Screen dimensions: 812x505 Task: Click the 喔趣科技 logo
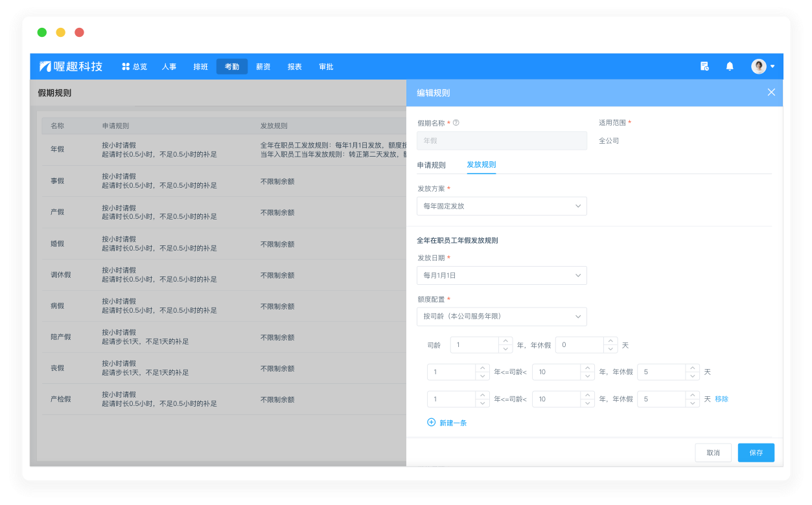(x=71, y=66)
